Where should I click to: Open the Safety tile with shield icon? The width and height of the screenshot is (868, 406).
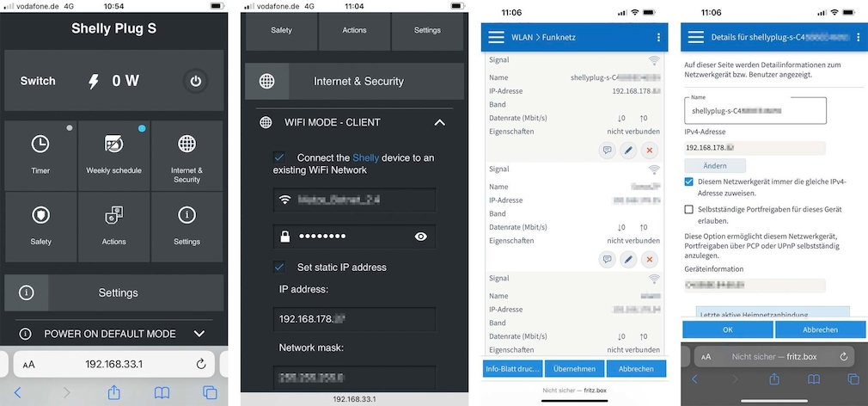point(40,226)
